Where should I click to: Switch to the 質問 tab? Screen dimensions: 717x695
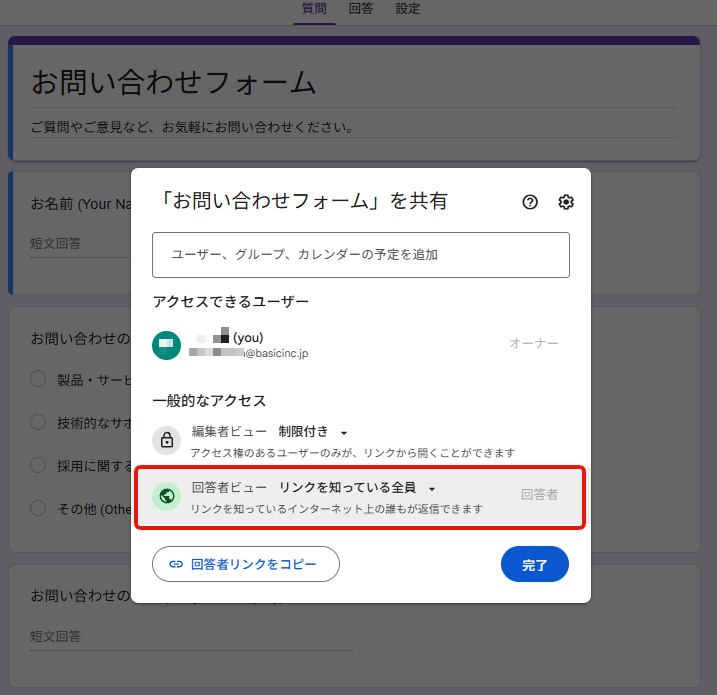pos(313,9)
